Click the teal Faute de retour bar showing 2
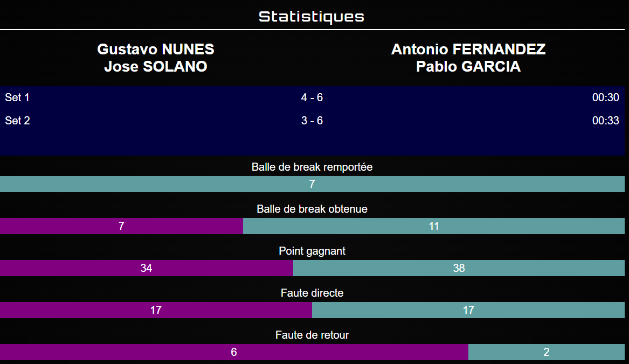The image size is (629, 364). pyautogui.click(x=546, y=352)
